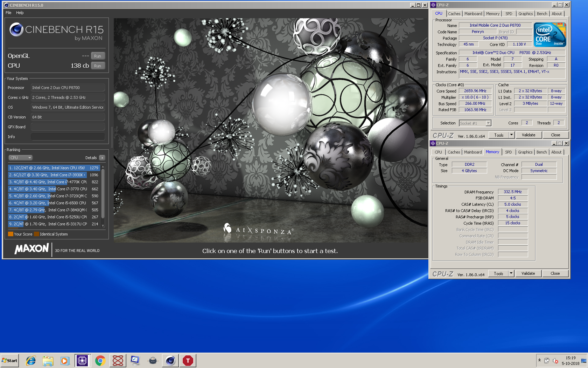Select ranking row Core i5-6500 567
588x368 pixels.
(x=54, y=203)
